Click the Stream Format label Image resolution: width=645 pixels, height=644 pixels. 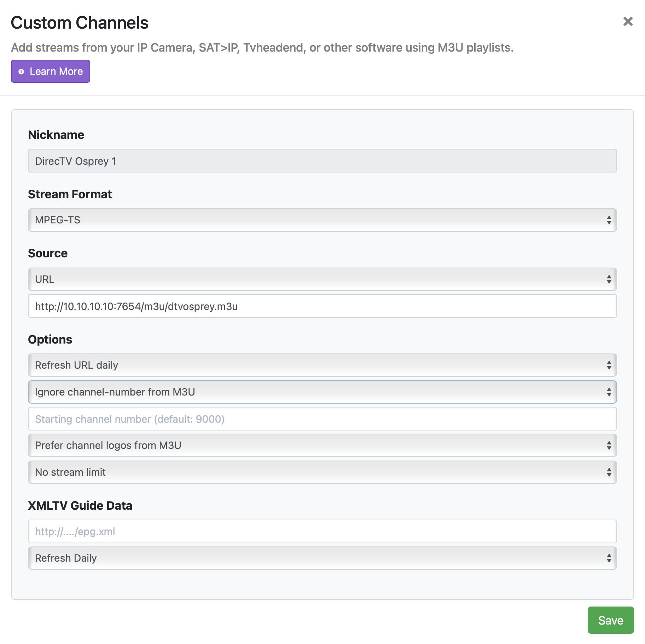coord(70,194)
